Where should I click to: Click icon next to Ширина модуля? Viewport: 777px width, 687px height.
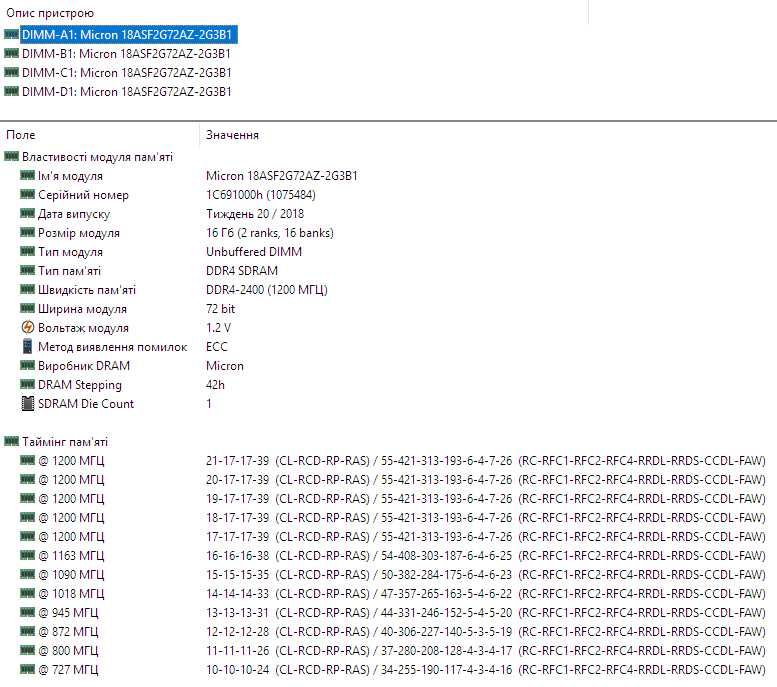click(27, 308)
